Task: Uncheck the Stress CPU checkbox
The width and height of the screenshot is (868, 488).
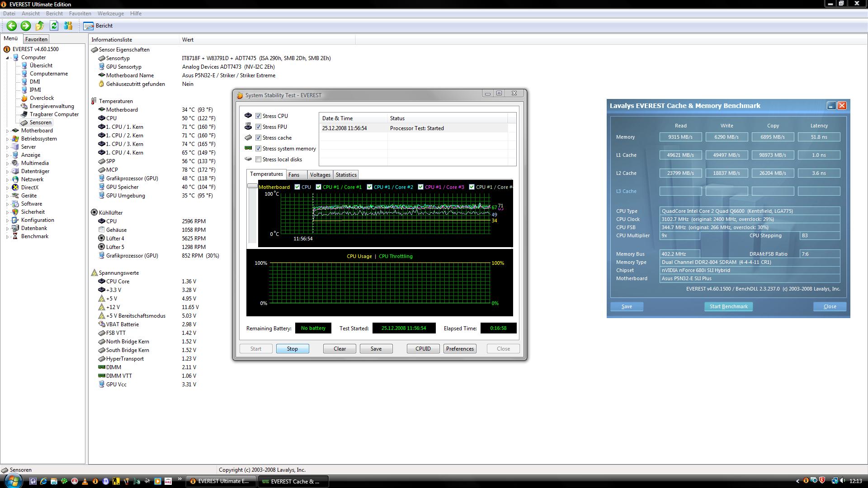Action: pos(258,116)
